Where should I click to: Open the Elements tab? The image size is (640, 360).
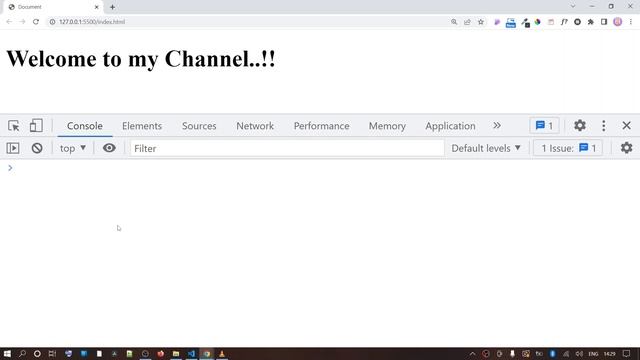click(142, 126)
